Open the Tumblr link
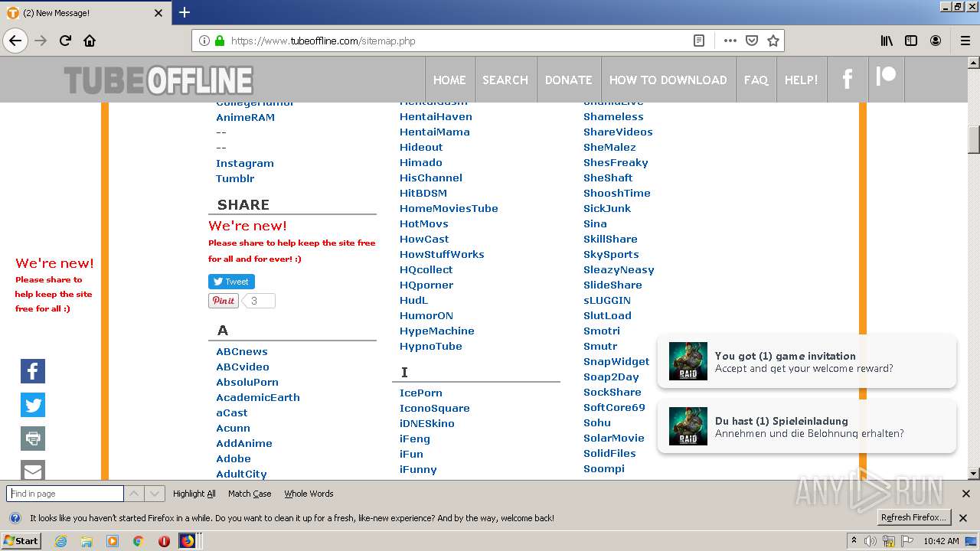The width and height of the screenshot is (980, 551). coord(235,178)
